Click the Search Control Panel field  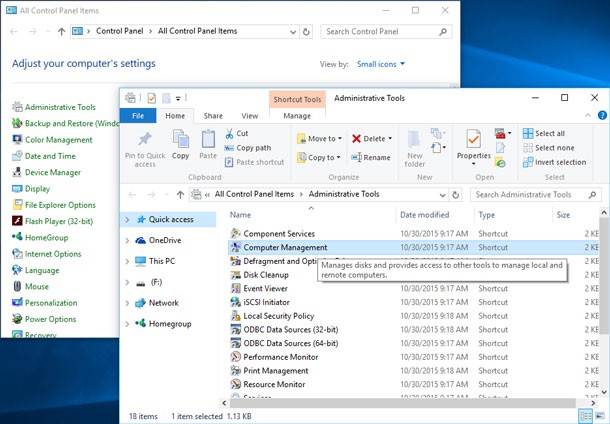(x=386, y=32)
